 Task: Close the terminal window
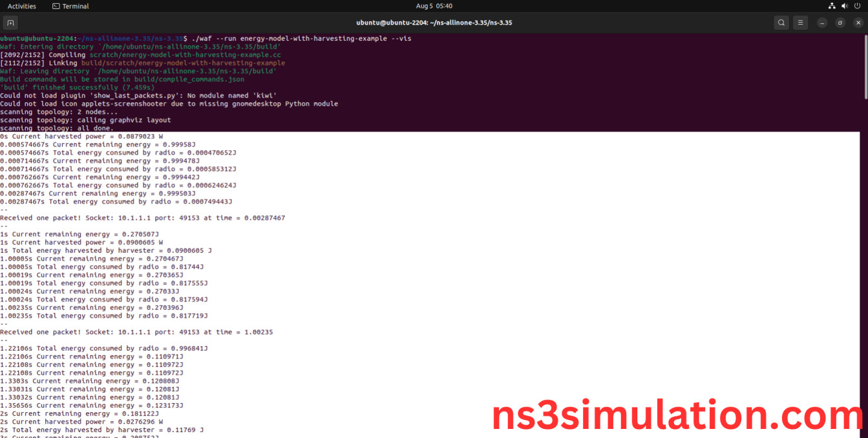(x=858, y=22)
